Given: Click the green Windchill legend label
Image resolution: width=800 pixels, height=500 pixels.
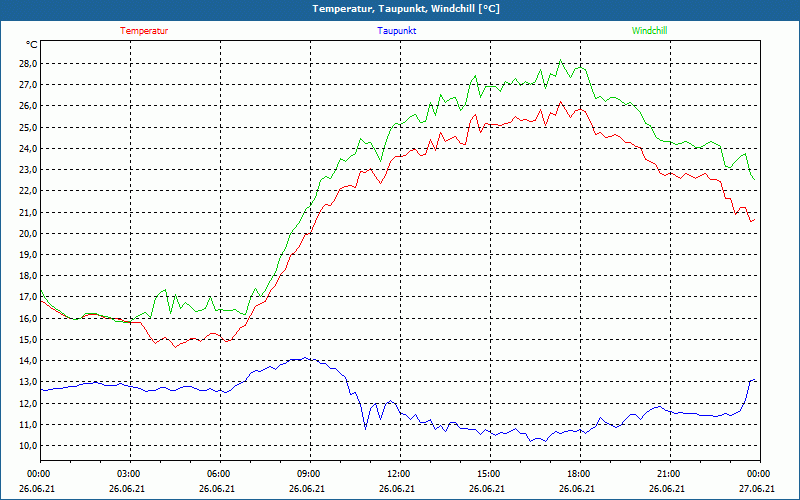Looking at the screenshot, I should coord(649,31).
